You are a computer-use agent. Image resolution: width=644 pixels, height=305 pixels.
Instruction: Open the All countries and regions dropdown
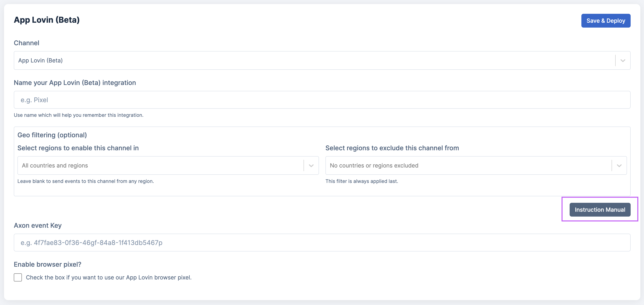[160, 166]
